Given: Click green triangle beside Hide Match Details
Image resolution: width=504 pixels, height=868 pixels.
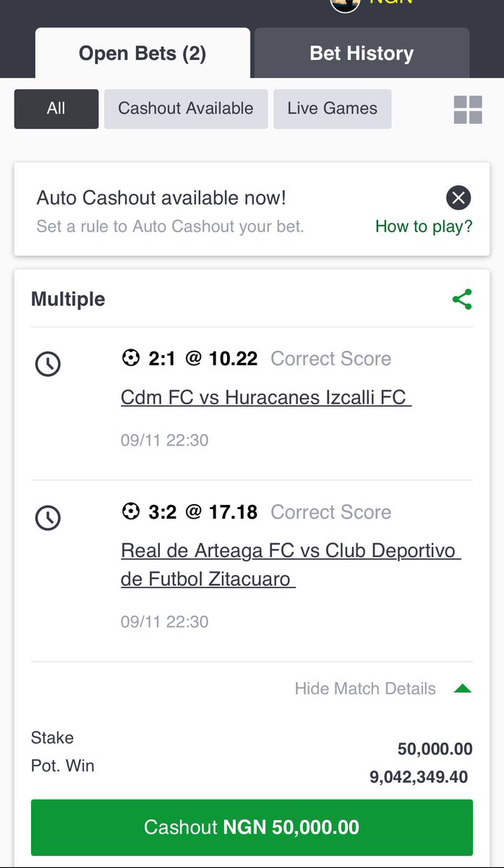Looking at the screenshot, I should (x=463, y=689).
